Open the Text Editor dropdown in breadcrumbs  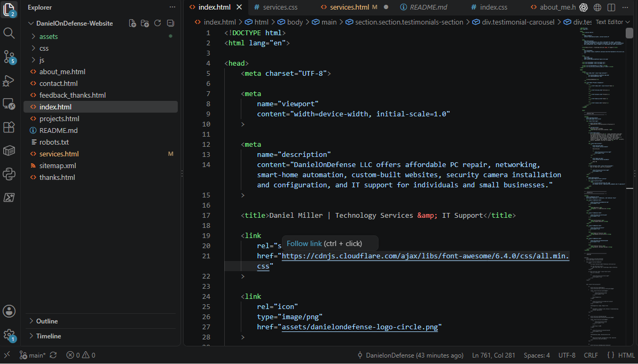(612, 22)
